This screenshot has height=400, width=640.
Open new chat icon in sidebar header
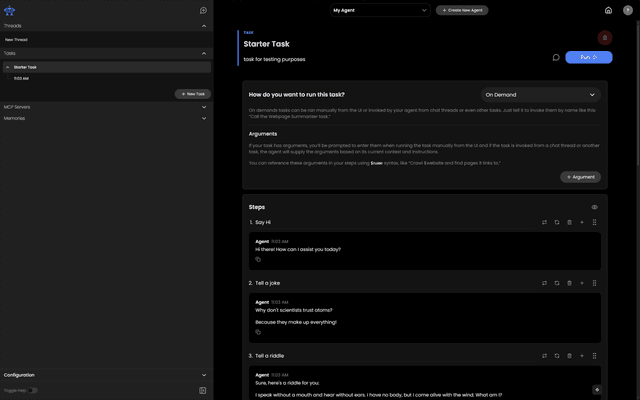tap(203, 10)
